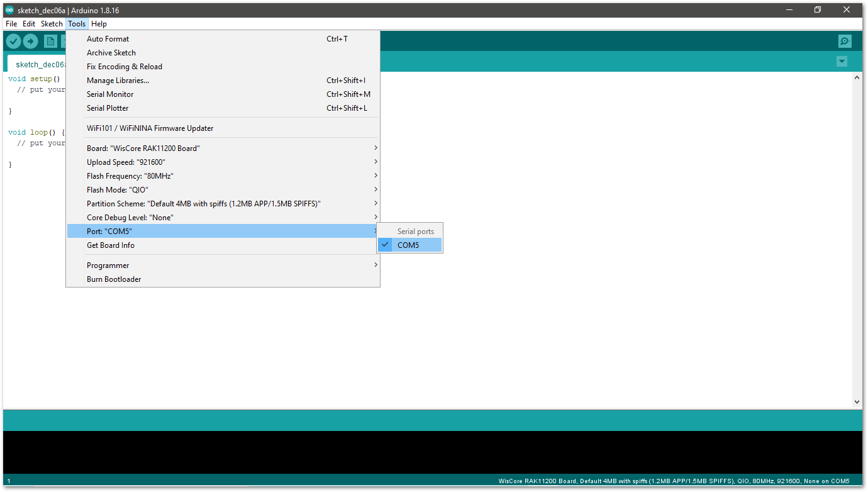
Task: Click in the black console output area
Action: pyautogui.click(x=433, y=452)
